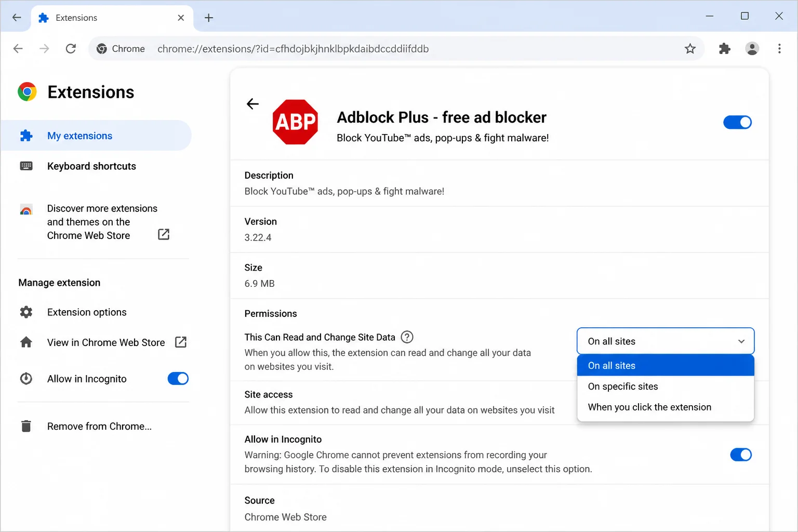
Task: Bookmark this page with the star
Action: [690, 49]
